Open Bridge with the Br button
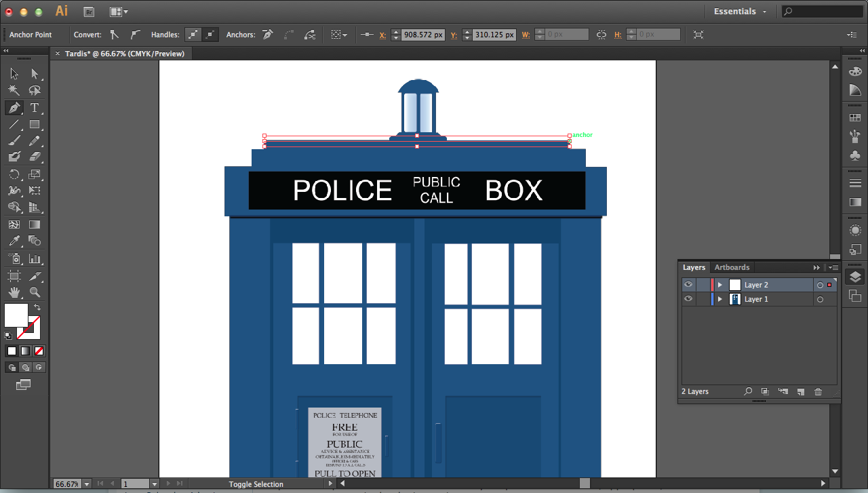868x493 pixels. click(x=89, y=12)
